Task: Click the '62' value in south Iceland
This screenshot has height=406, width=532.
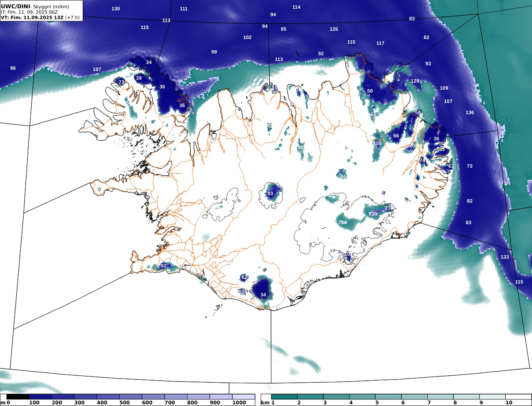Action: pos(244,278)
